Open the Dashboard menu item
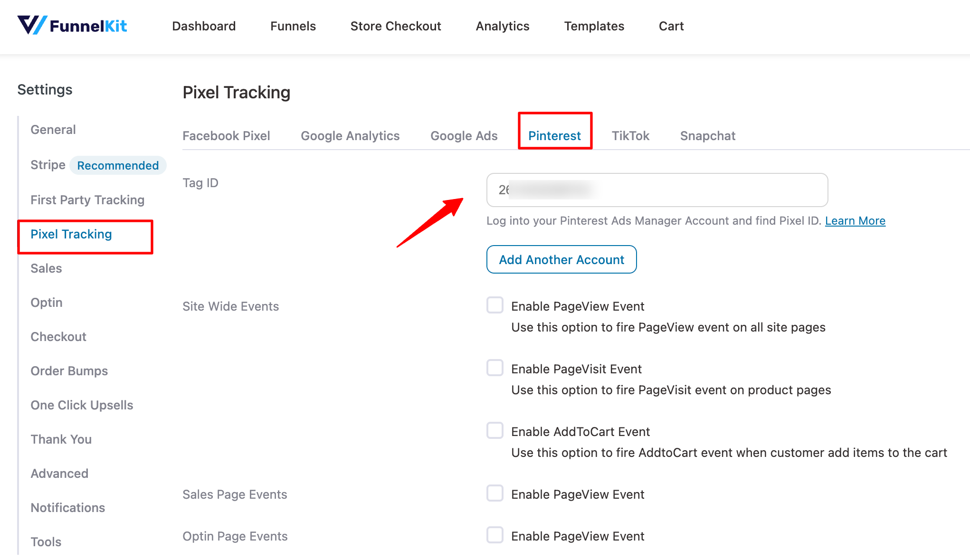This screenshot has height=560, width=970. 204,26
